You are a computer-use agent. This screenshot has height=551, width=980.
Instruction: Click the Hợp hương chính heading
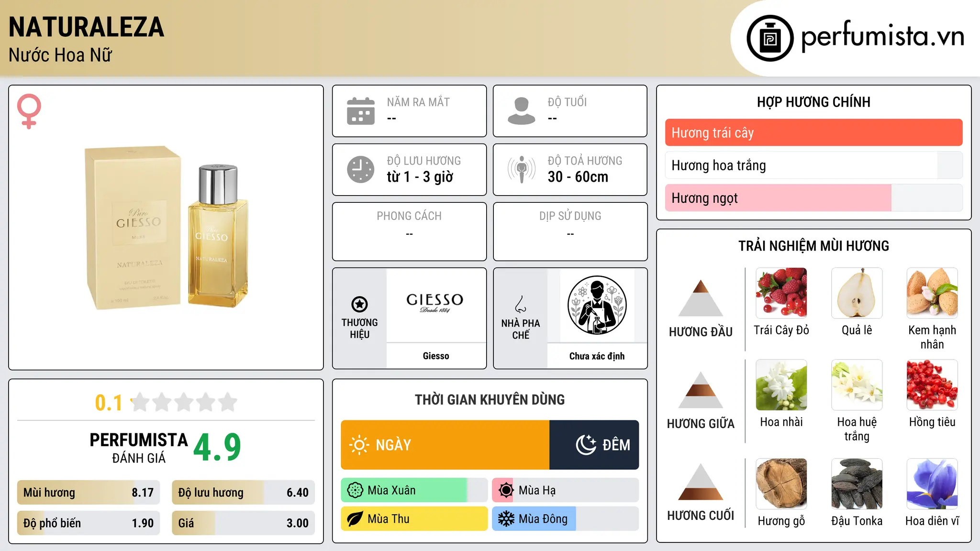pyautogui.click(x=813, y=102)
